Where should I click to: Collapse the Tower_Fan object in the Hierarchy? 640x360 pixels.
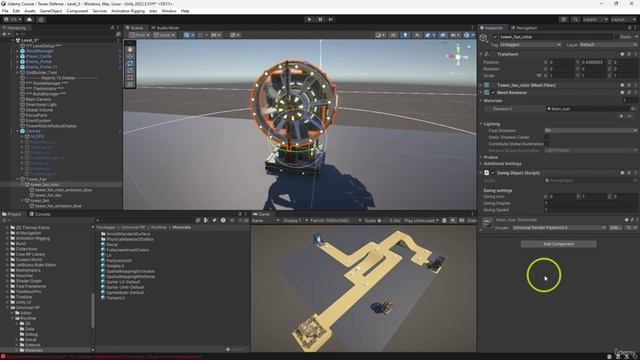click(x=18, y=179)
